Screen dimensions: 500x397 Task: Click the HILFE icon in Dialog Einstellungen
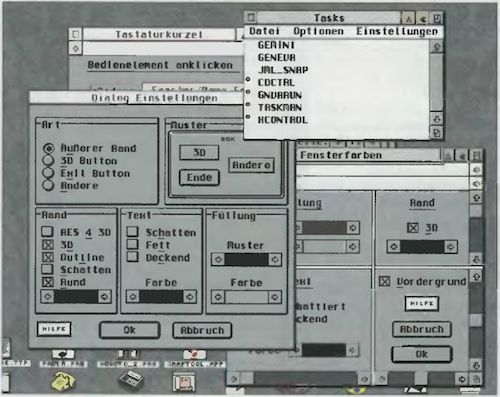tap(54, 329)
